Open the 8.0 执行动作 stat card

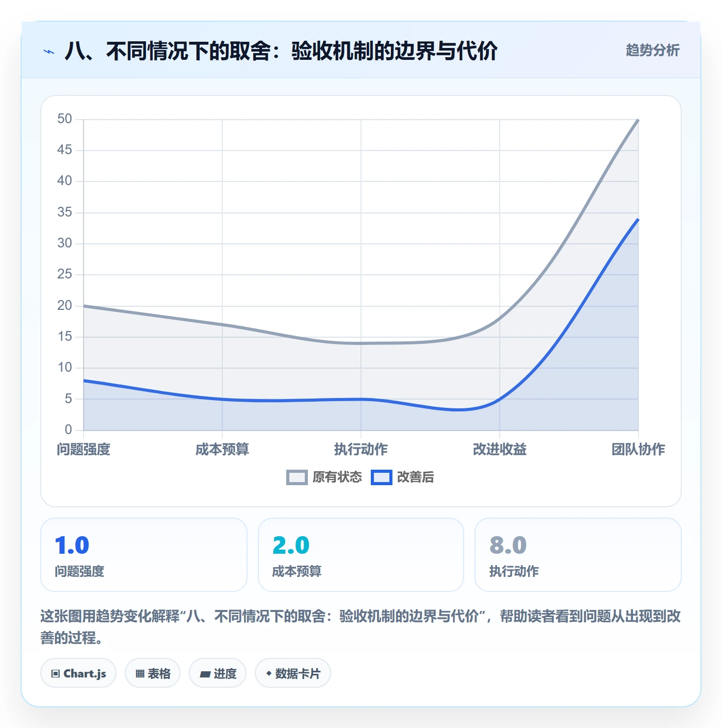(578, 555)
